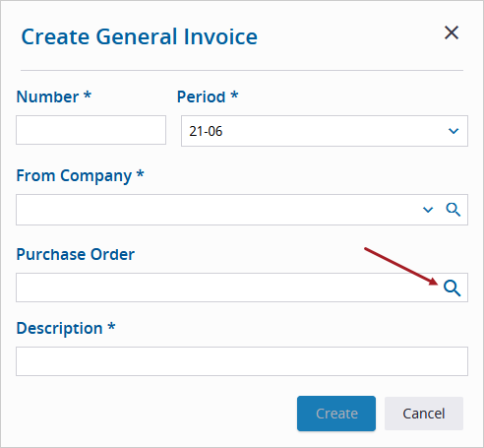Open the From Company search lookup
This screenshot has height=448, width=484.
[x=454, y=210]
